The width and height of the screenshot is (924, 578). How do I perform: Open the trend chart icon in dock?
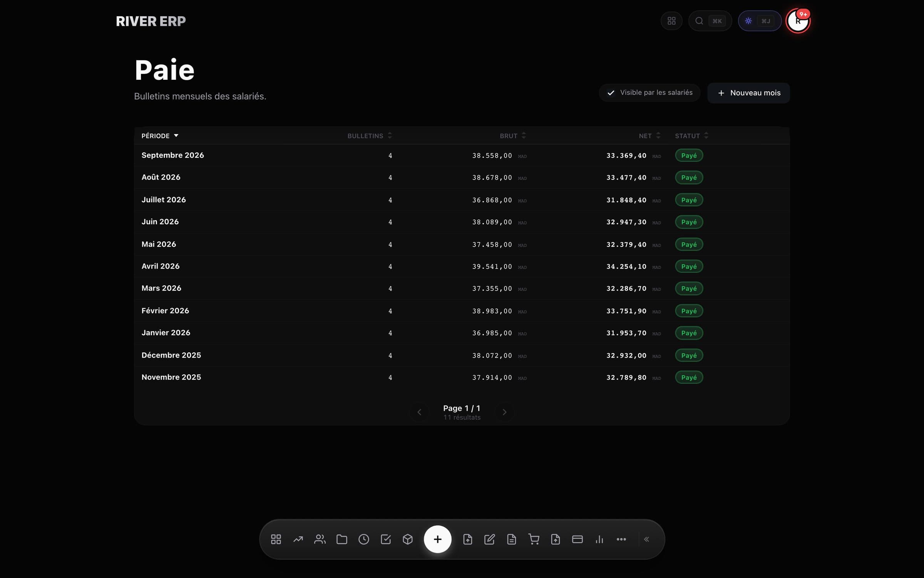[x=298, y=539]
